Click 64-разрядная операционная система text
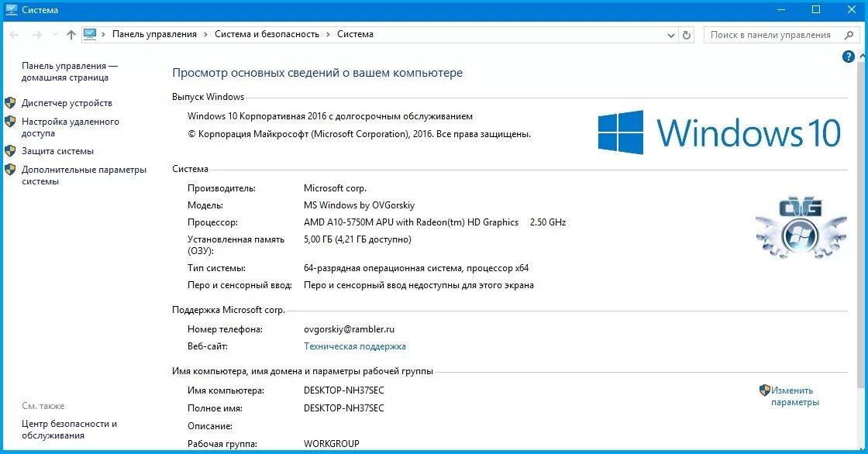This screenshot has height=454, width=868. (416, 268)
